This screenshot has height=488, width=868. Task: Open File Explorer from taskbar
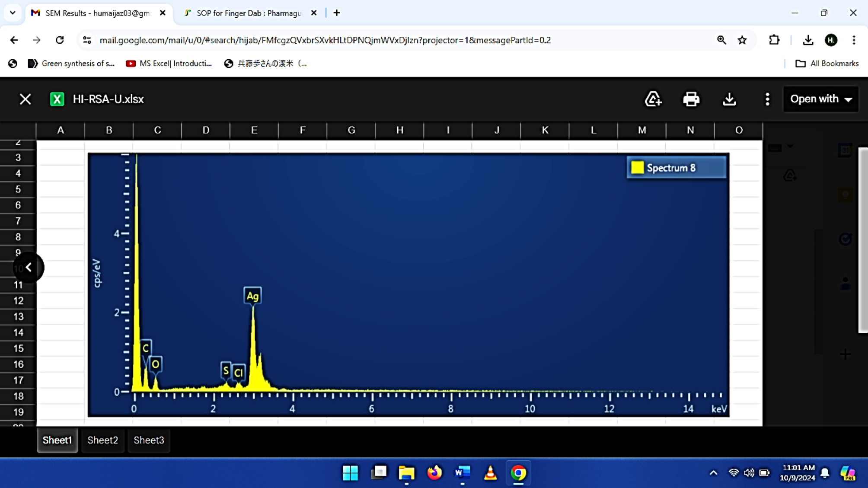407,473
